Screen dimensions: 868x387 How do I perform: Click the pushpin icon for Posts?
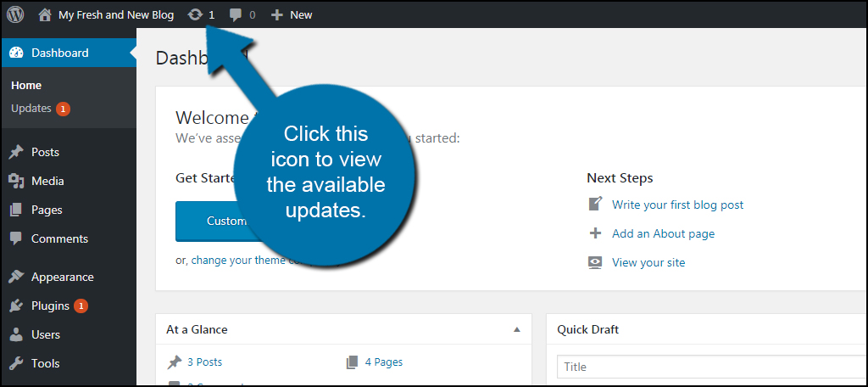click(16, 153)
